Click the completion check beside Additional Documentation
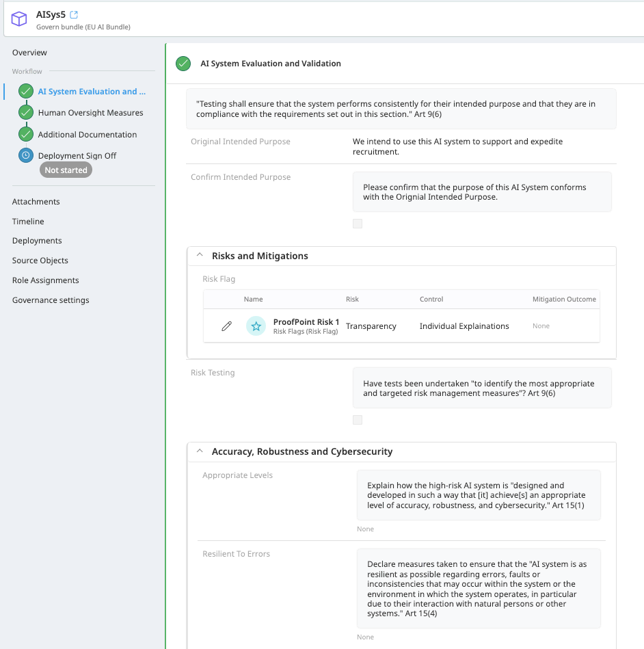Screen dimensions: 644x649 [x=25, y=134]
